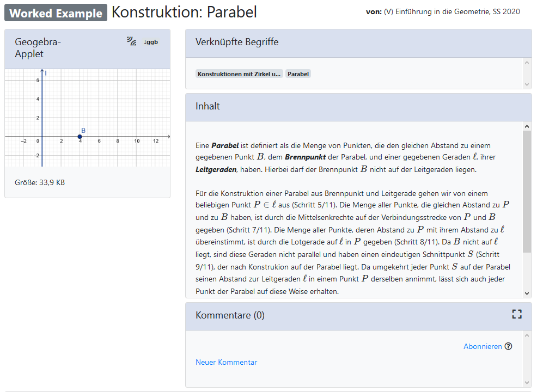Click the wave icon in Geogebra-Applet header
The image size is (537, 392).
[x=131, y=41]
